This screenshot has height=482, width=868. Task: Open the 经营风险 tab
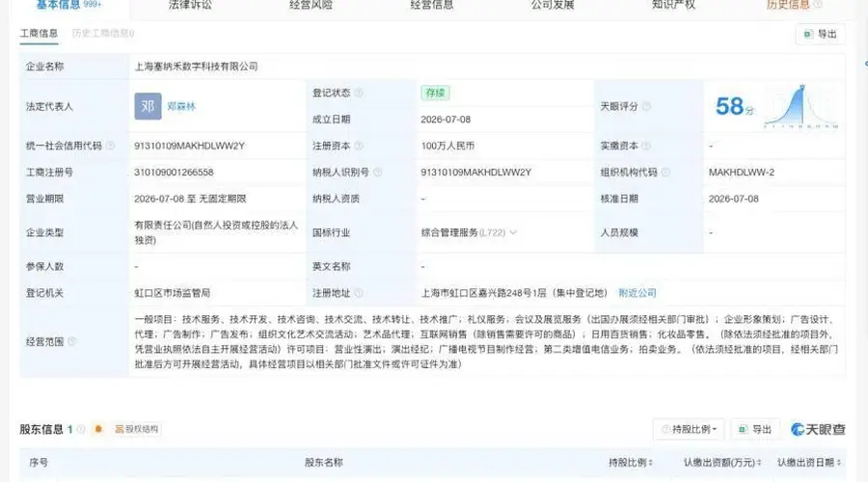coord(311,5)
